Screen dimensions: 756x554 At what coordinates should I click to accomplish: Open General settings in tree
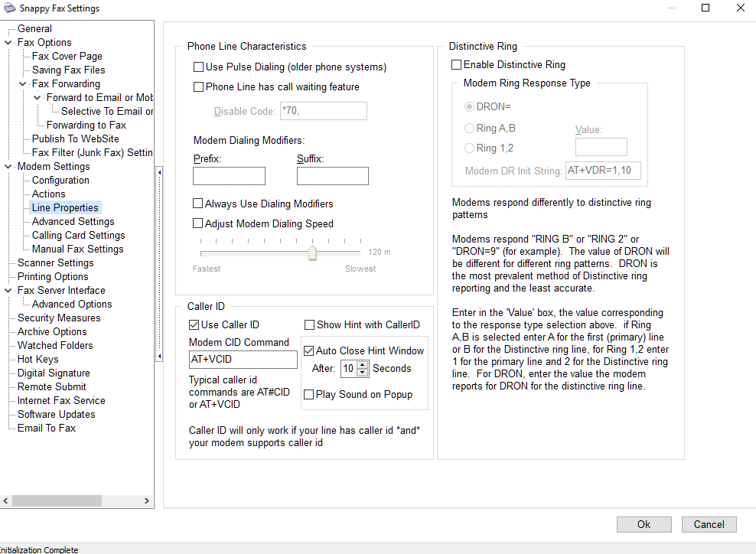[x=34, y=28]
